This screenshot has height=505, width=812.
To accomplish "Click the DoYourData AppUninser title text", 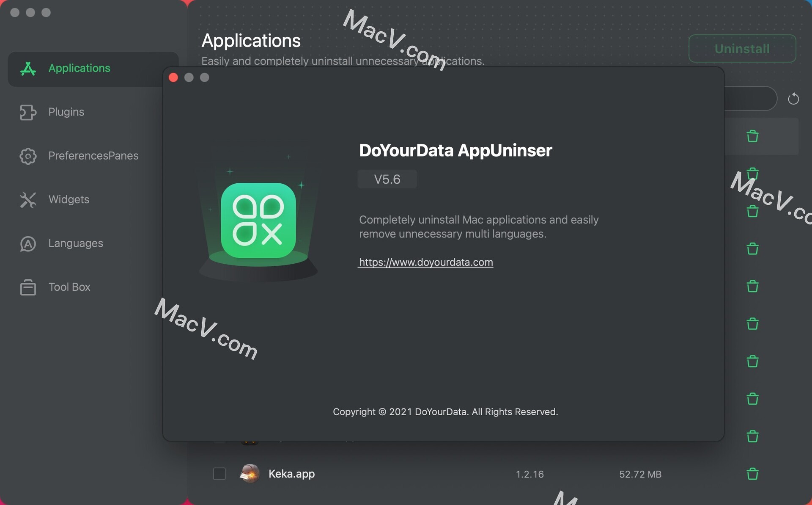I will 455,150.
